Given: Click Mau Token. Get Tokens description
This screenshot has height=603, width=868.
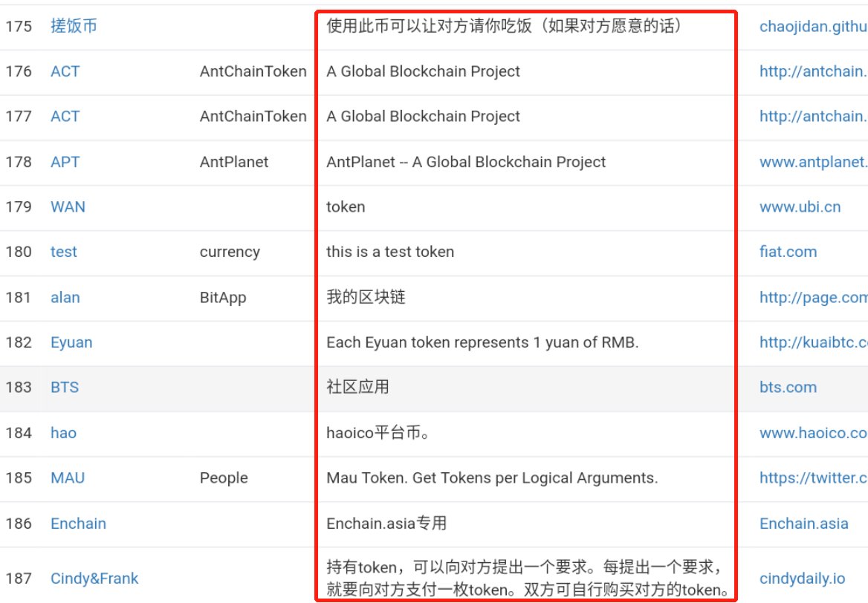Looking at the screenshot, I should (492, 478).
